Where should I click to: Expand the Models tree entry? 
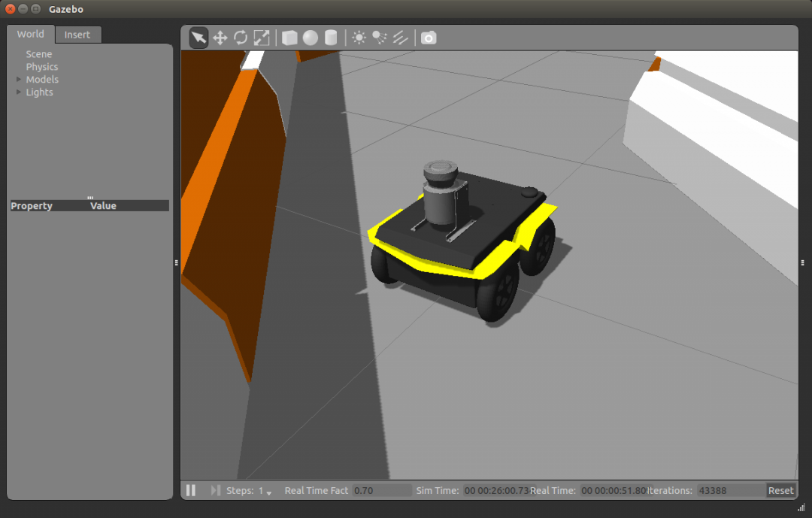(x=18, y=79)
